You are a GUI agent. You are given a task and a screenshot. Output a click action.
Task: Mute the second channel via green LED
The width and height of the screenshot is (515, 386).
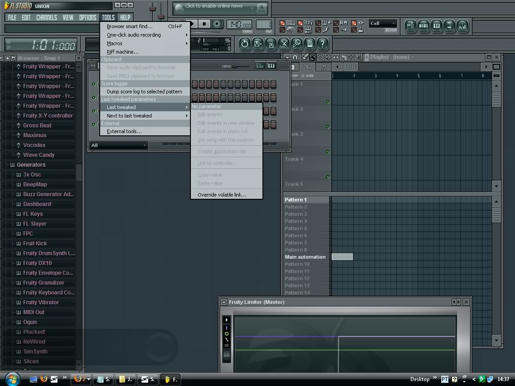(94, 97)
